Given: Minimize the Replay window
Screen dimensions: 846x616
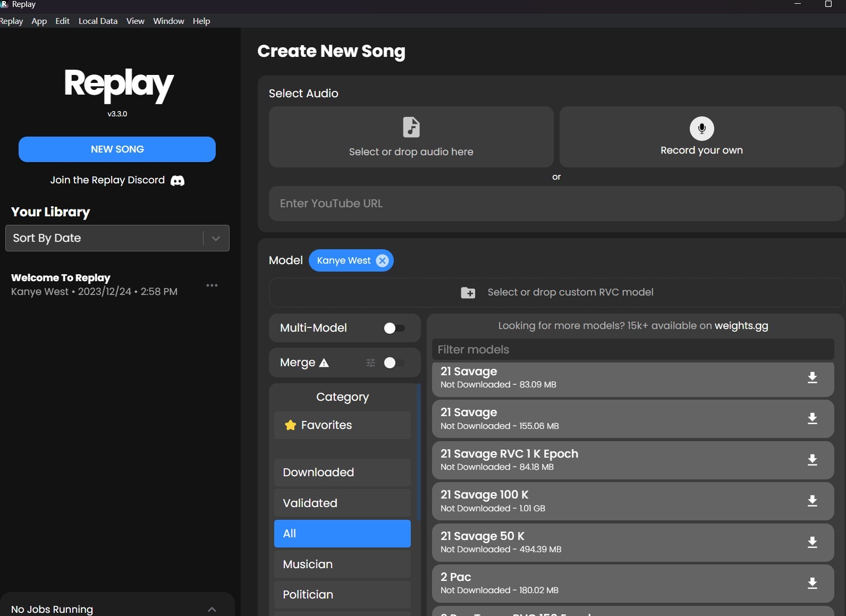Looking at the screenshot, I should (x=797, y=4).
